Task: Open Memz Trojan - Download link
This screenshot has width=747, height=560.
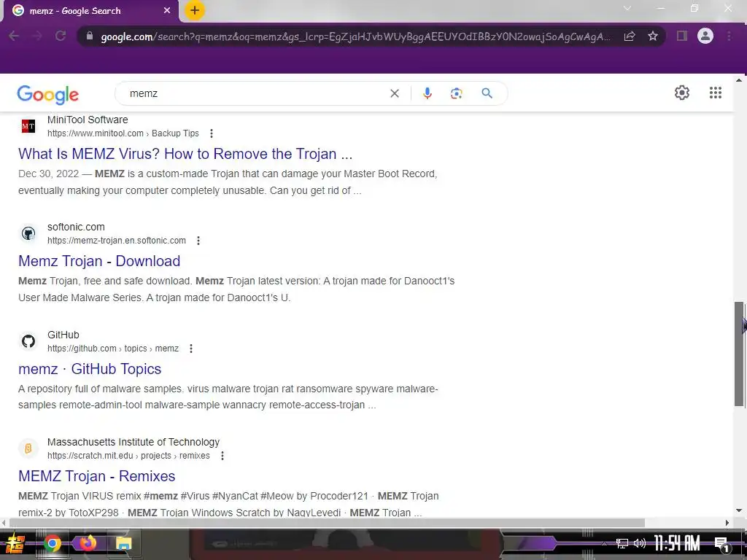Action: point(99,261)
